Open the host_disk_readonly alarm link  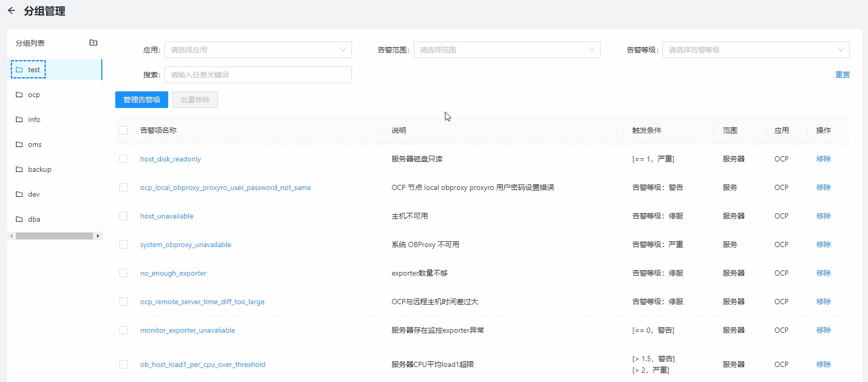tap(170, 159)
